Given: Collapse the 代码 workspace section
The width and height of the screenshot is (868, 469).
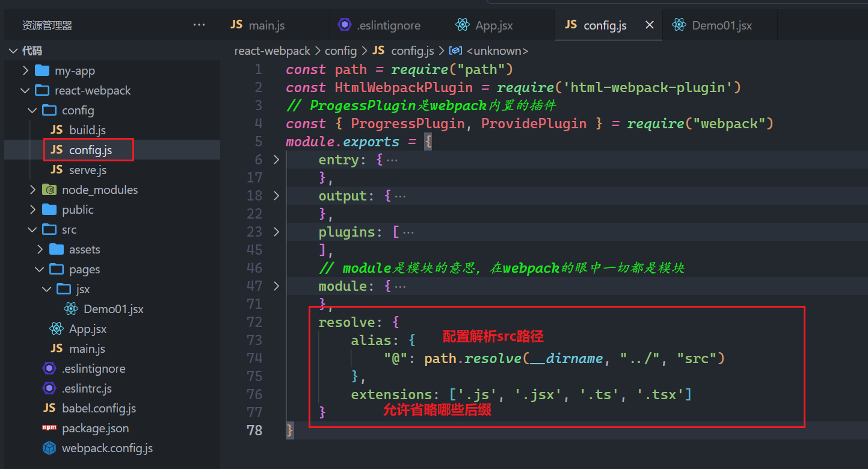Looking at the screenshot, I should (x=13, y=51).
